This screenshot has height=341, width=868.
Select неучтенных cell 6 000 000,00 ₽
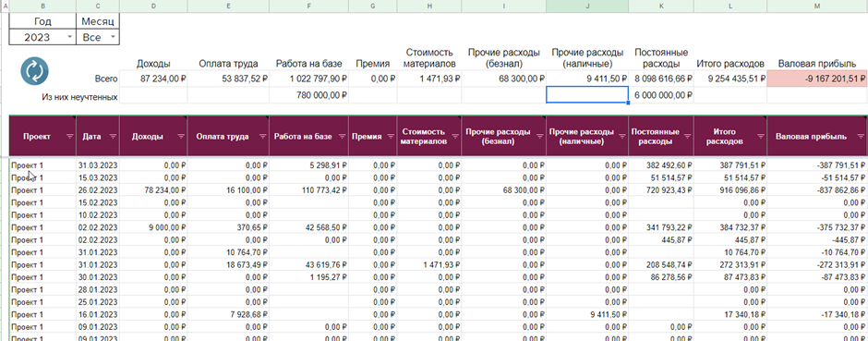(x=661, y=95)
